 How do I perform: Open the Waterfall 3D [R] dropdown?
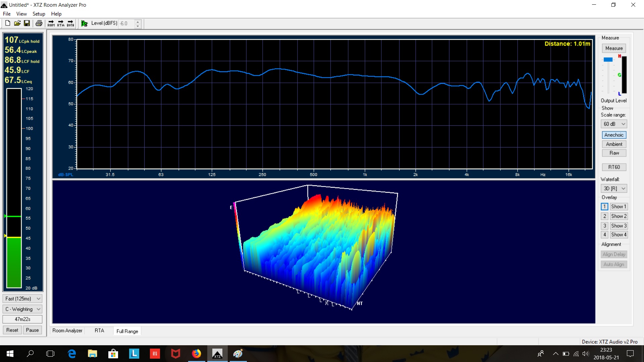pyautogui.click(x=613, y=188)
